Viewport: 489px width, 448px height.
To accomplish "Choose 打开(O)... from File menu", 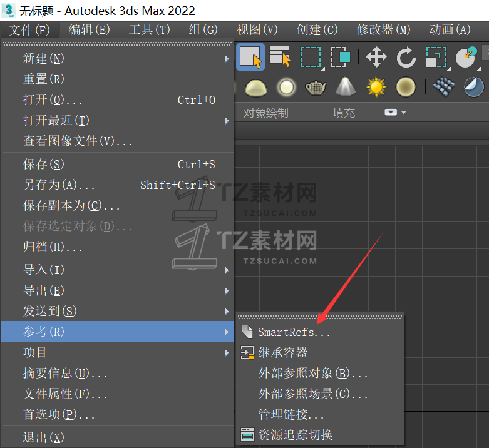I will (117, 100).
